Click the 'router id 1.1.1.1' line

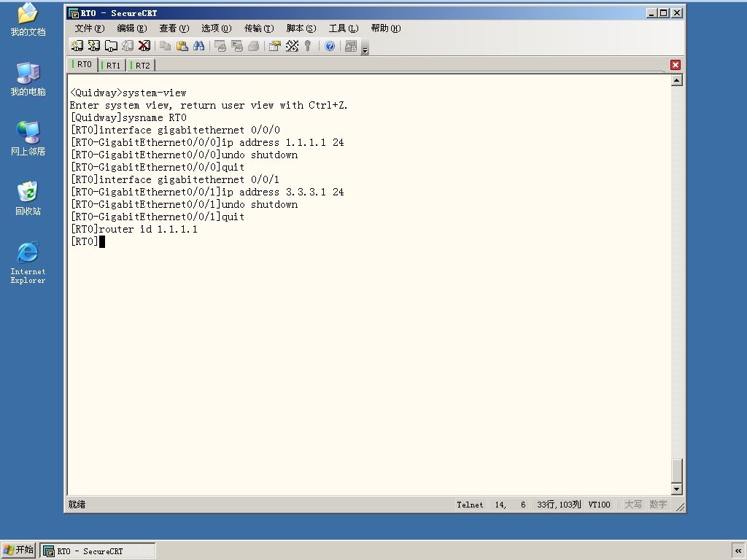(134, 229)
